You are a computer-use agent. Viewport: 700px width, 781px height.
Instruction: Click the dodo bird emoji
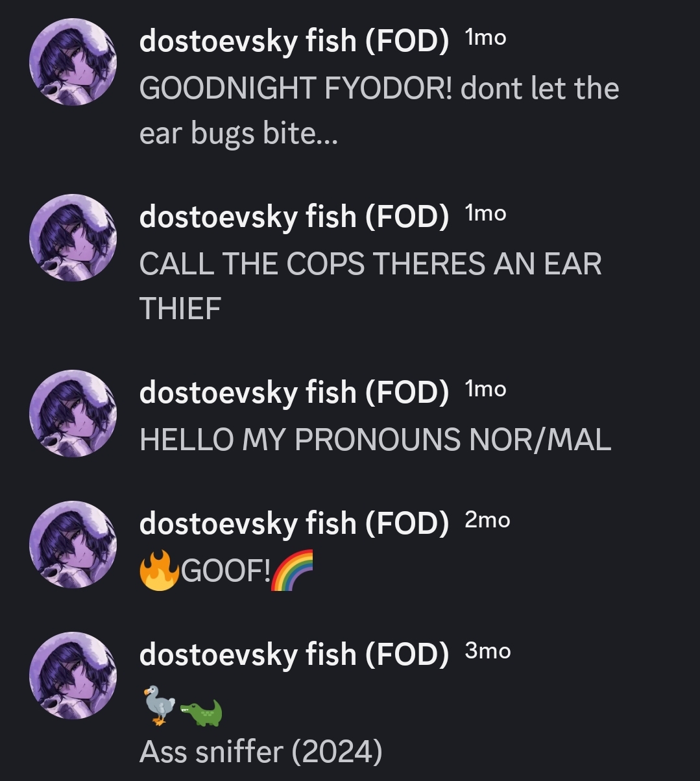(159, 705)
